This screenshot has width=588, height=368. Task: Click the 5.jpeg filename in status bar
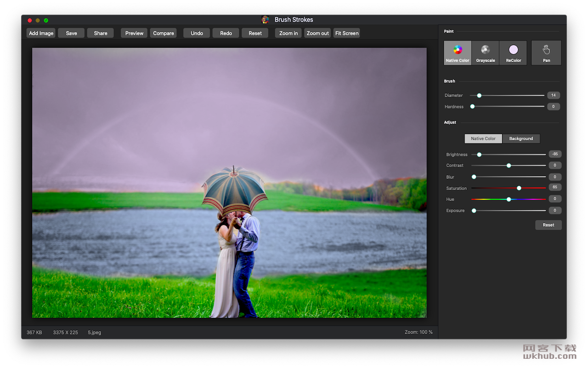click(95, 332)
